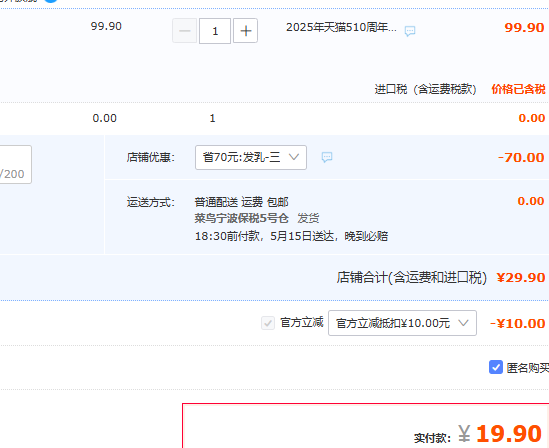Screen dimensions: 549x448
Task: Decrease item quantity with minus button
Action: (x=185, y=31)
